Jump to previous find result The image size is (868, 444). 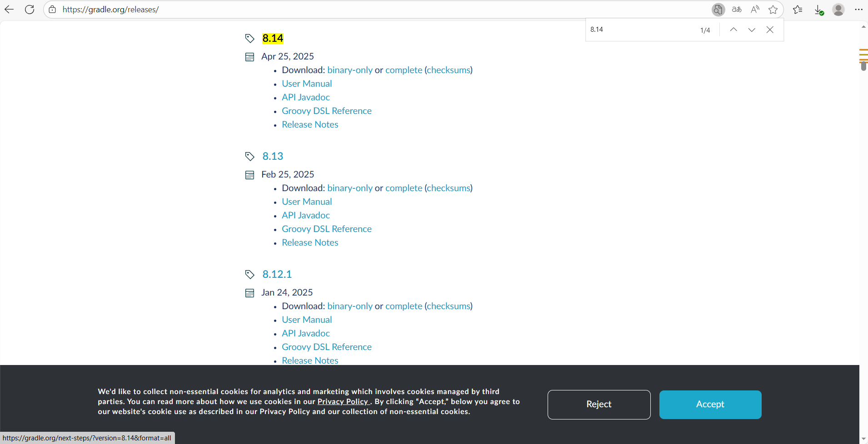[733, 30]
